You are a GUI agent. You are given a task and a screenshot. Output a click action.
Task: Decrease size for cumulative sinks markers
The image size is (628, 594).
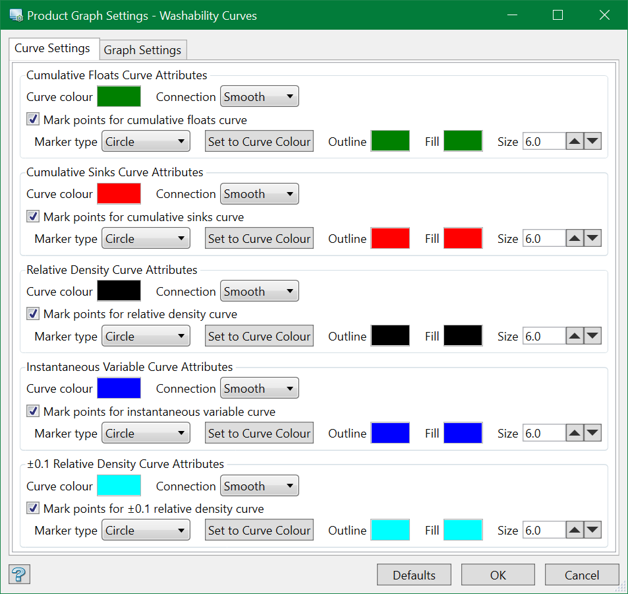click(x=593, y=238)
